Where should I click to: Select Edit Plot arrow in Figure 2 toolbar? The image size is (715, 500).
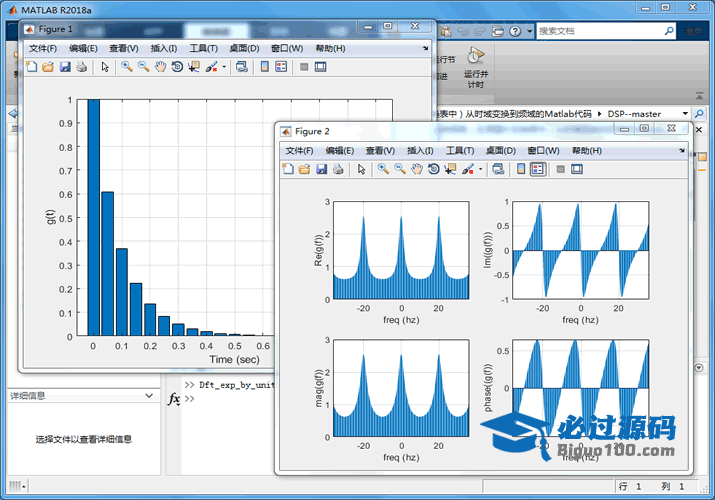point(362,169)
